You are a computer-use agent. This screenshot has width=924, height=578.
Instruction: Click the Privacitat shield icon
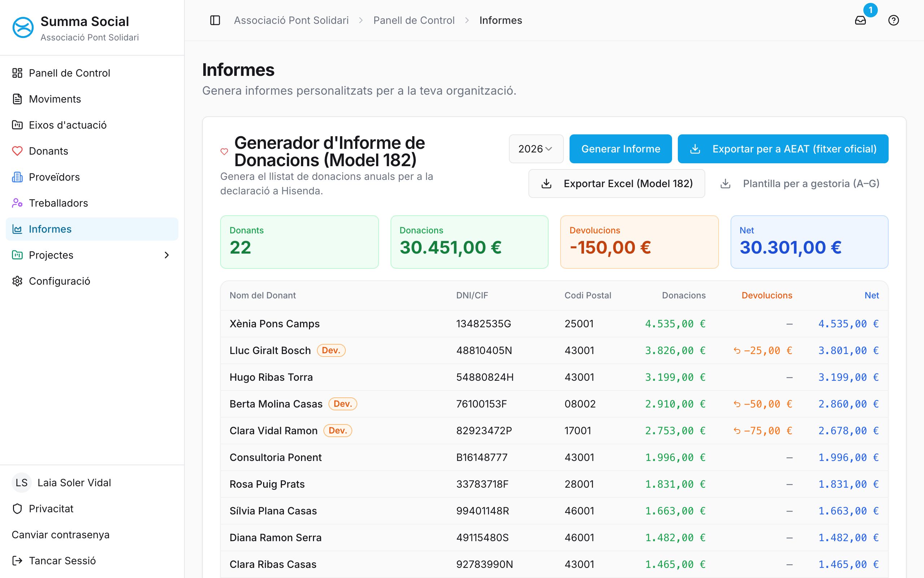[x=17, y=509]
